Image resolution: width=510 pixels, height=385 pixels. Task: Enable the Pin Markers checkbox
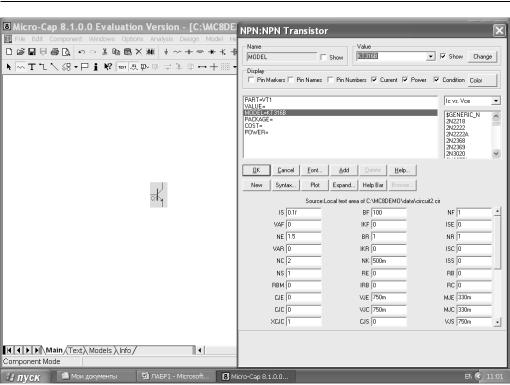point(251,80)
